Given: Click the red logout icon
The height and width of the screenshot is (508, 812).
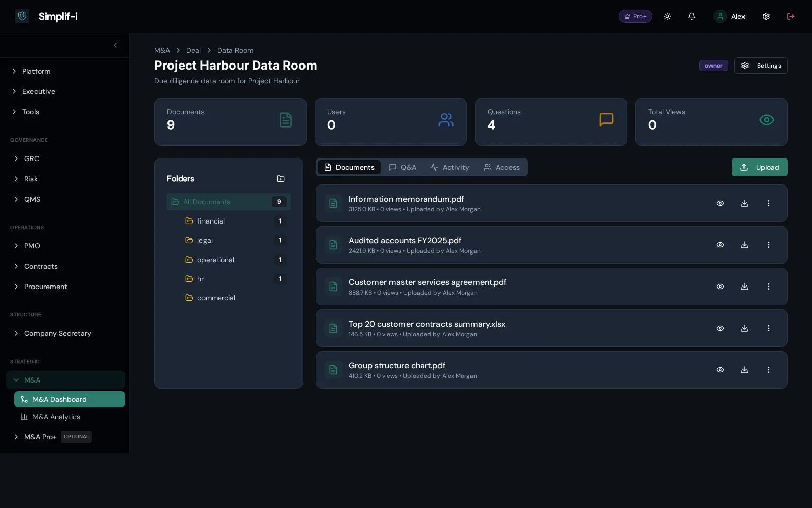Looking at the screenshot, I should [791, 16].
